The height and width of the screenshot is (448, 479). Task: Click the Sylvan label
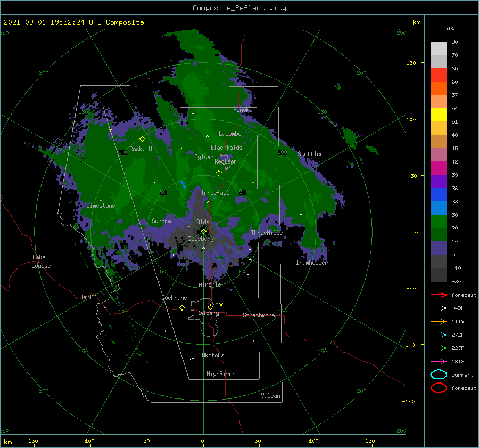tap(204, 157)
